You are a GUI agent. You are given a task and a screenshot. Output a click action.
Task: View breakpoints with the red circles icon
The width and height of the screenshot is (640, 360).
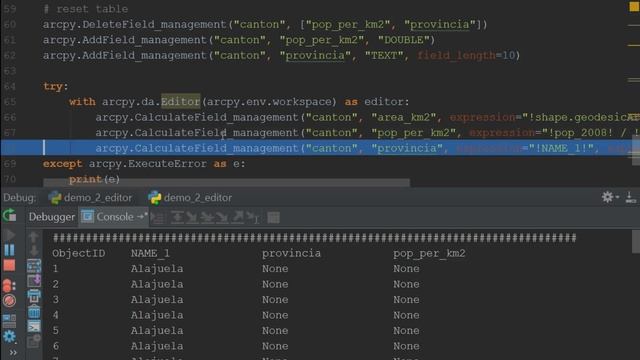coord(9,285)
